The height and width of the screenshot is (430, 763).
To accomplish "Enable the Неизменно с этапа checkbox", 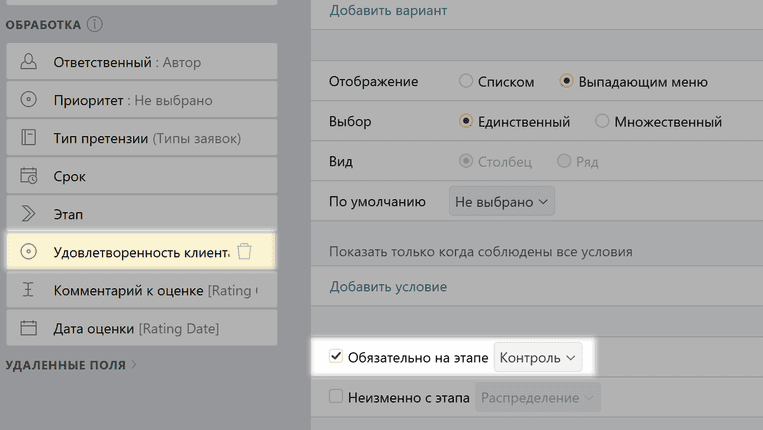I will coord(336,397).
